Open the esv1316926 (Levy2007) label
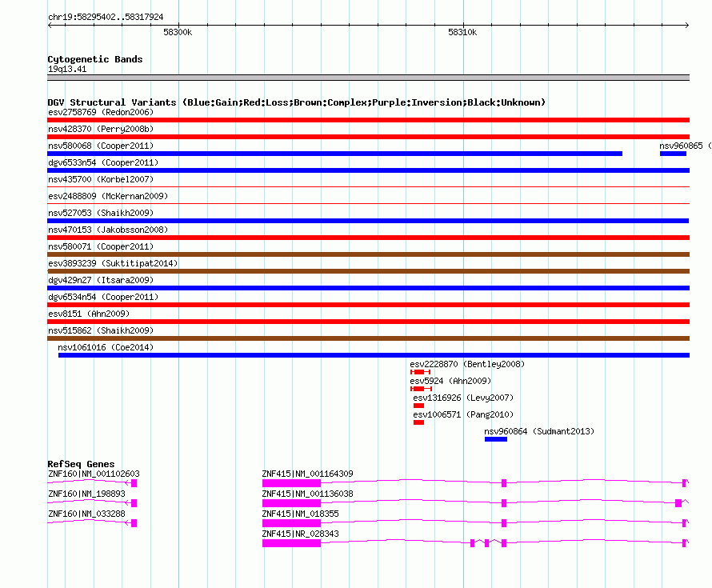 (x=463, y=398)
